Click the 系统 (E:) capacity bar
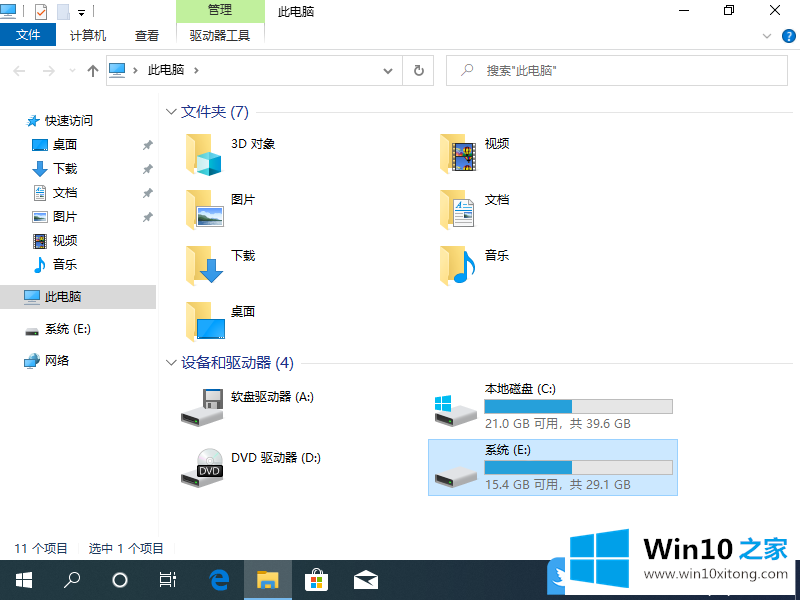Image resolution: width=800 pixels, height=600 pixels. [x=578, y=468]
